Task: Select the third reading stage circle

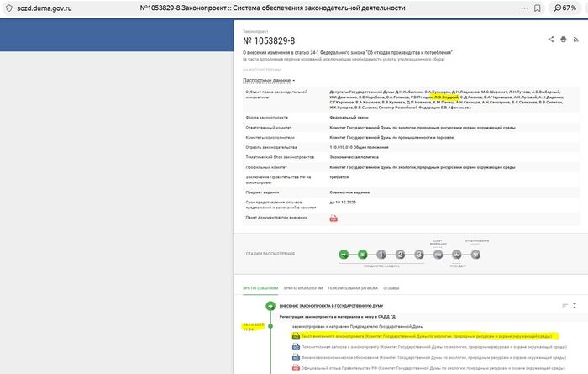Action: pyautogui.click(x=419, y=254)
